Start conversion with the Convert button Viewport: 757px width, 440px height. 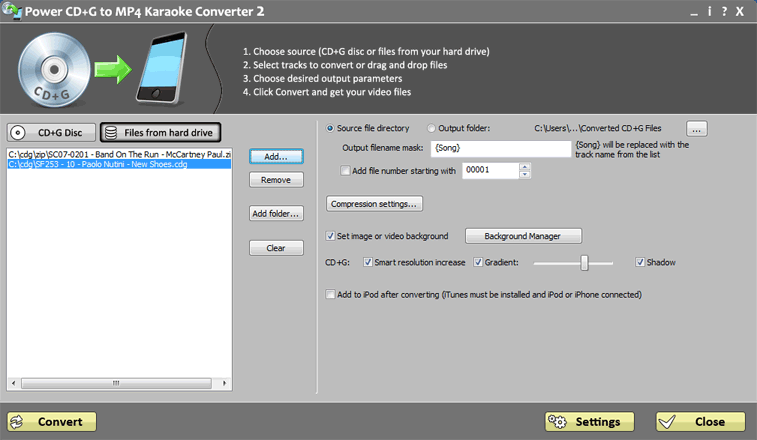pyautogui.click(x=52, y=422)
